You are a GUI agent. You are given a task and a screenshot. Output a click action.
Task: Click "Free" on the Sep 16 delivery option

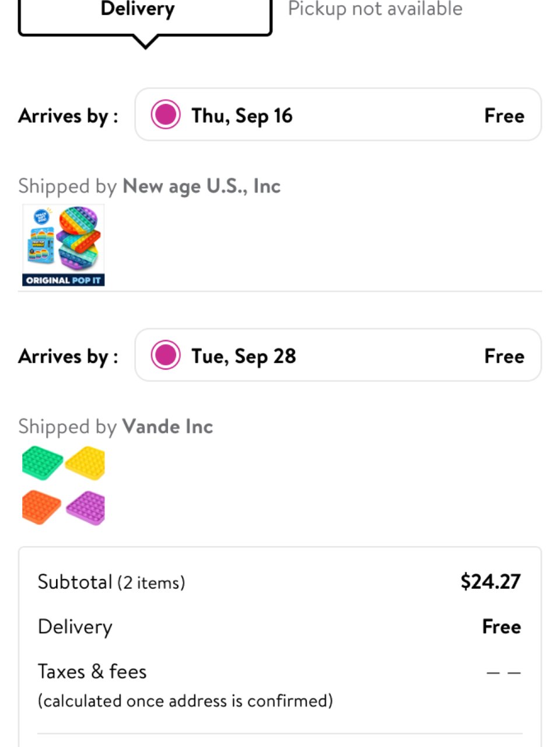[504, 116]
